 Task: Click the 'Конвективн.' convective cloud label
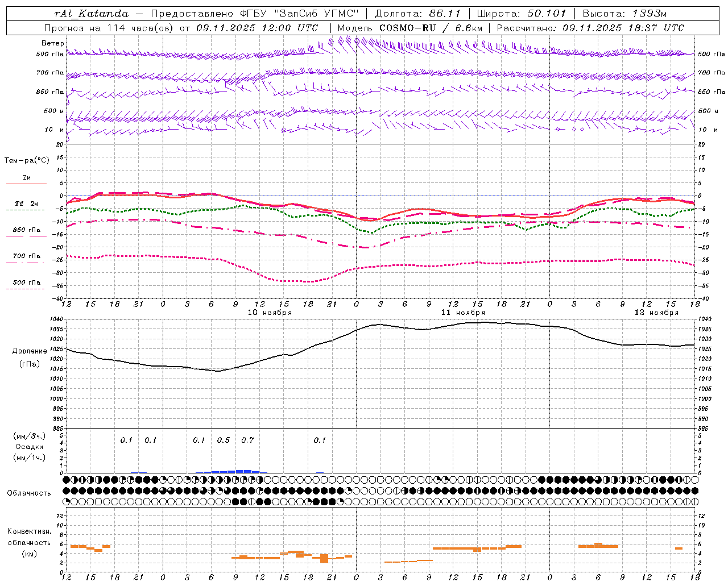(29, 531)
